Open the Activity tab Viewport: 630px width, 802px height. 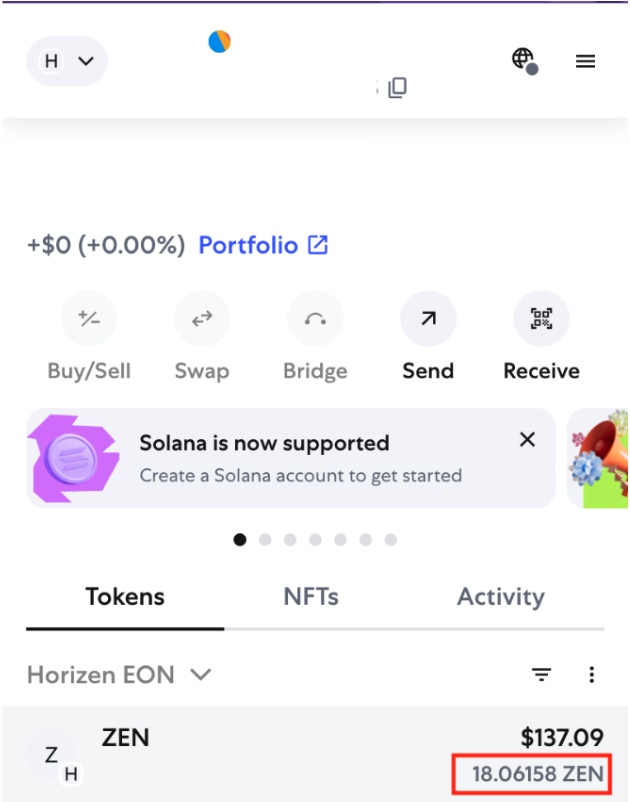(500, 596)
